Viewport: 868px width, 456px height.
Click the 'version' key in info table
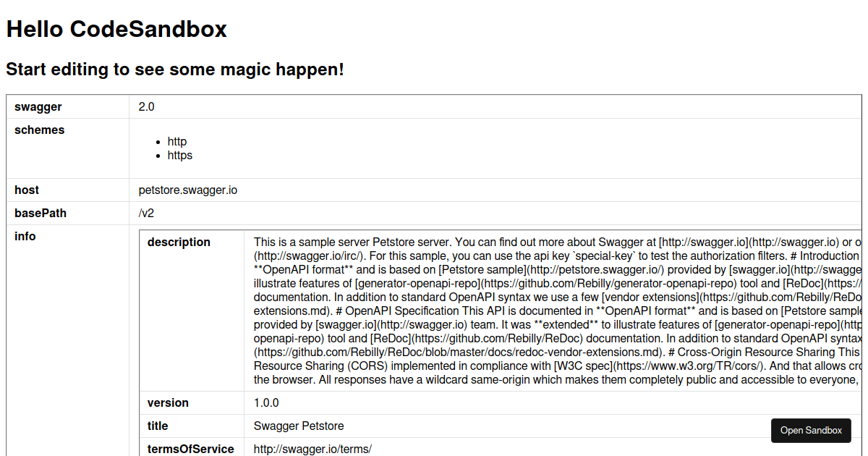pos(192,403)
